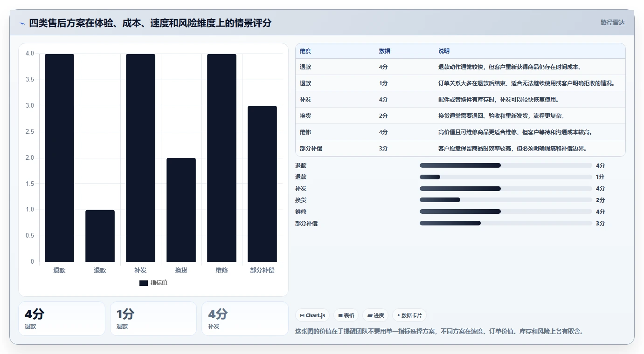Click the 4分 退款 stat card

[62, 319]
